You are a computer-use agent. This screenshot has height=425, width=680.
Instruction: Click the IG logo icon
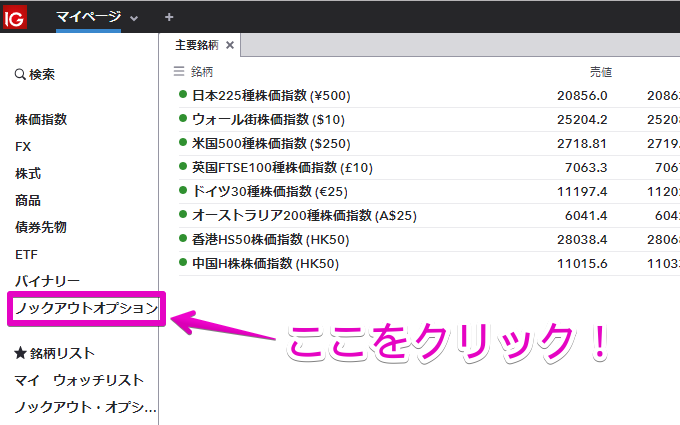[15, 17]
